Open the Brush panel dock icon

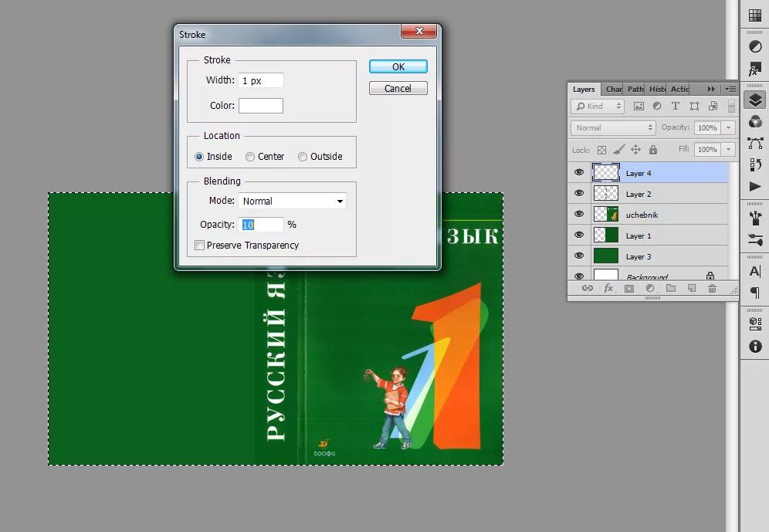(x=755, y=240)
